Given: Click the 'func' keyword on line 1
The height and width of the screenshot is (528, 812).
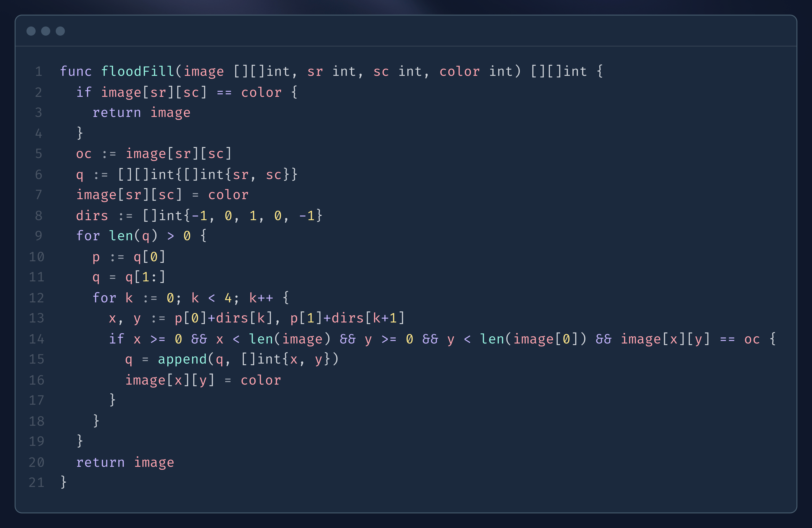Looking at the screenshot, I should click(x=76, y=71).
